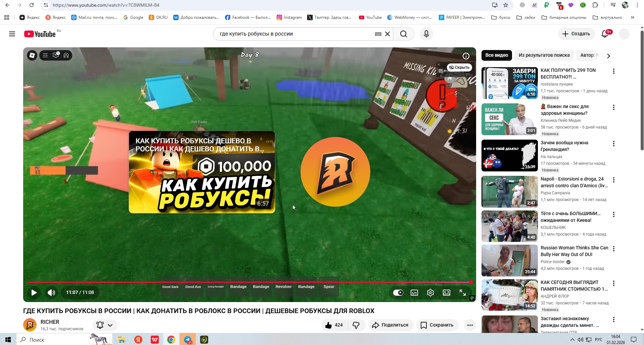Click the Создать button
This screenshot has width=644, height=345.
point(576,34)
